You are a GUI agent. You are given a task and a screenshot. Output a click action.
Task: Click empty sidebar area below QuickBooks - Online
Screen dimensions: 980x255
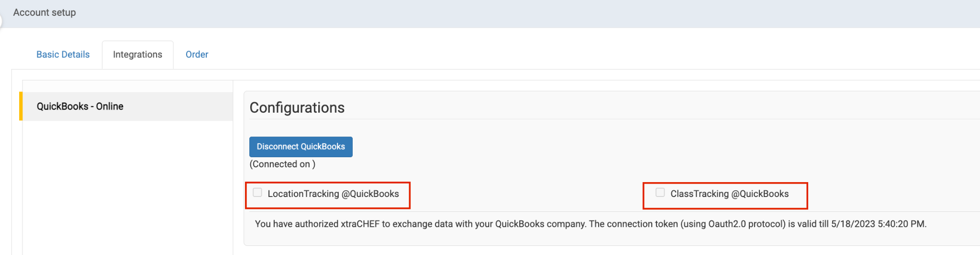[127, 187]
